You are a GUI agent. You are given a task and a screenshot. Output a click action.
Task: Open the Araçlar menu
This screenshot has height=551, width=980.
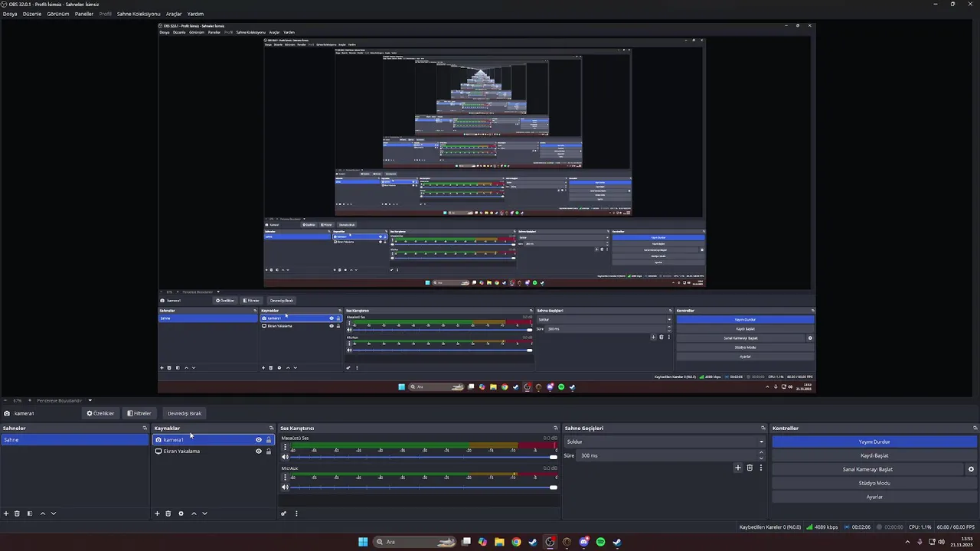tap(174, 14)
